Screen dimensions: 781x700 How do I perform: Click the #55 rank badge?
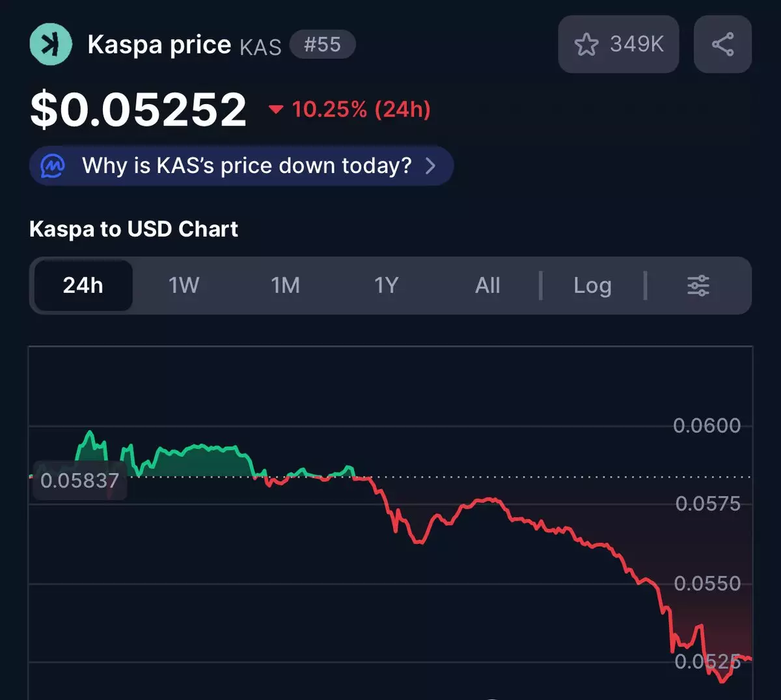click(322, 45)
